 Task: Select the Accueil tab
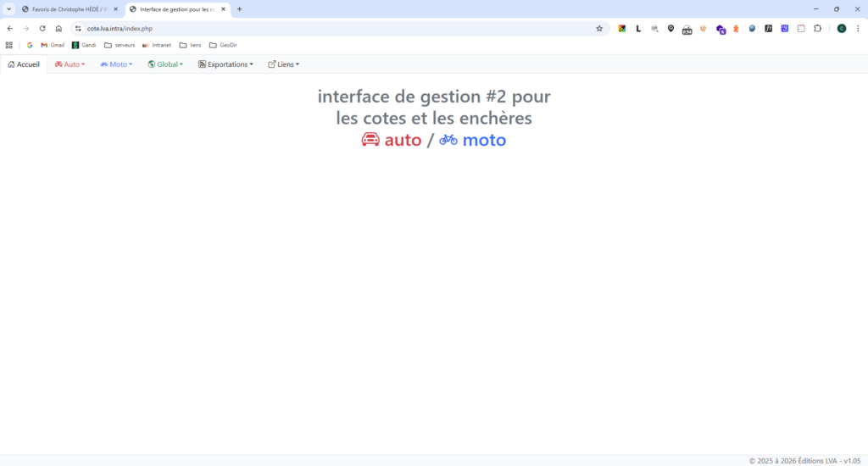tap(24, 64)
